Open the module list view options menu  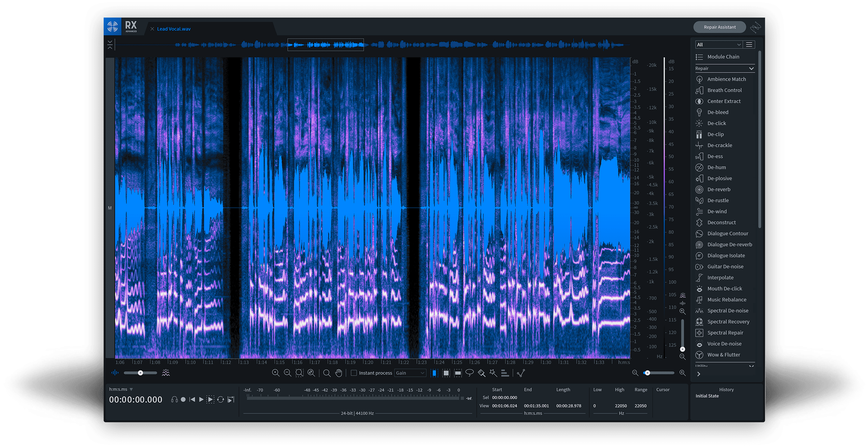click(x=749, y=44)
